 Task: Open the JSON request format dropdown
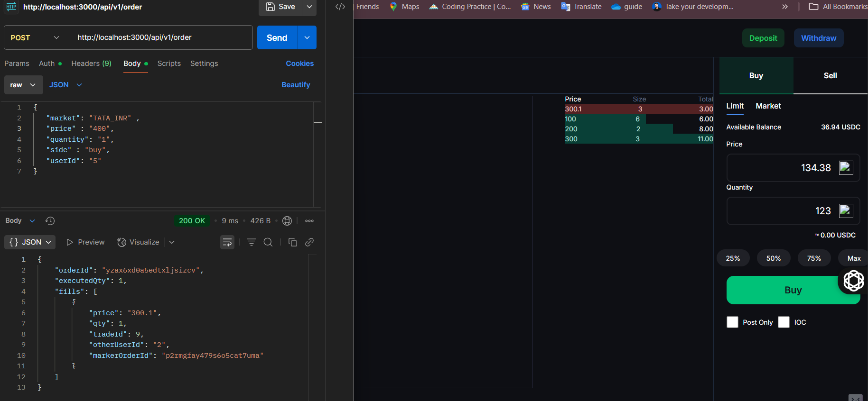tap(65, 85)
